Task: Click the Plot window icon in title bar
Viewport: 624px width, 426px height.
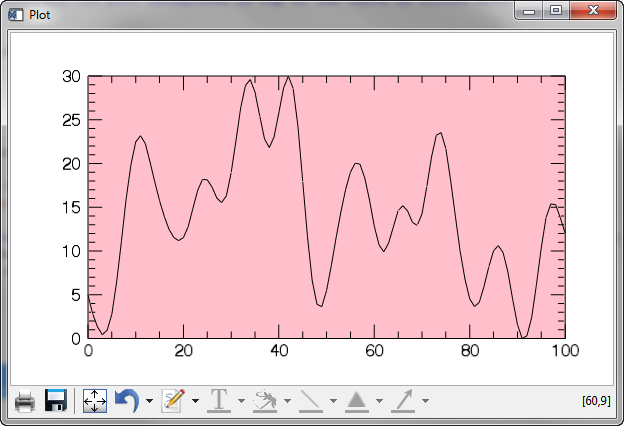Action: 15,14
